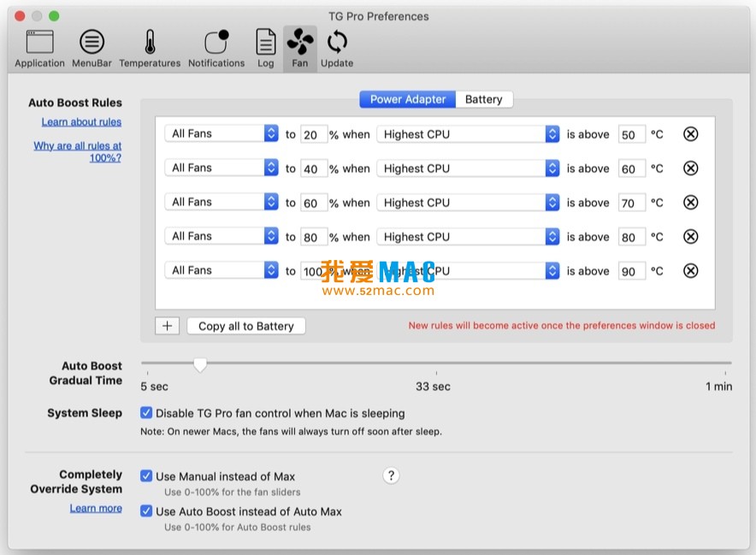
Task: Click the fan percent field showing 40
Action: (x=314, y=168)
